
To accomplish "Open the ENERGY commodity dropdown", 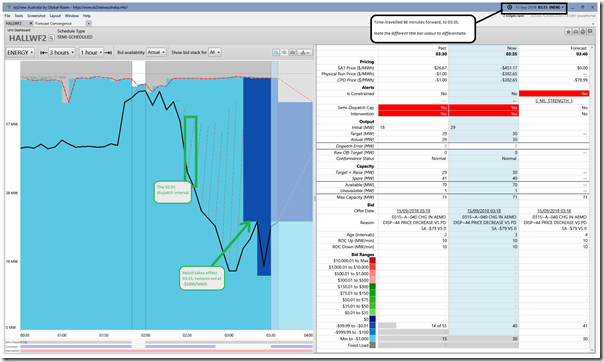I will 20,52.
